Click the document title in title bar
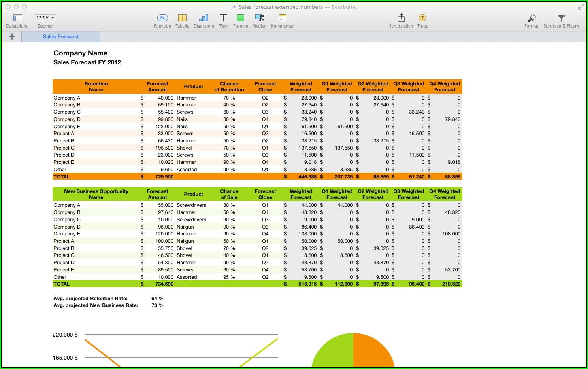The width and height of the screenshot is (588, 369). [x=280, y=7]
